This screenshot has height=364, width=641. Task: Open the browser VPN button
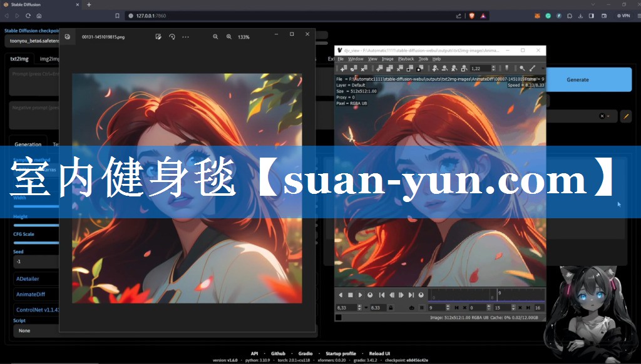[623, 16]
